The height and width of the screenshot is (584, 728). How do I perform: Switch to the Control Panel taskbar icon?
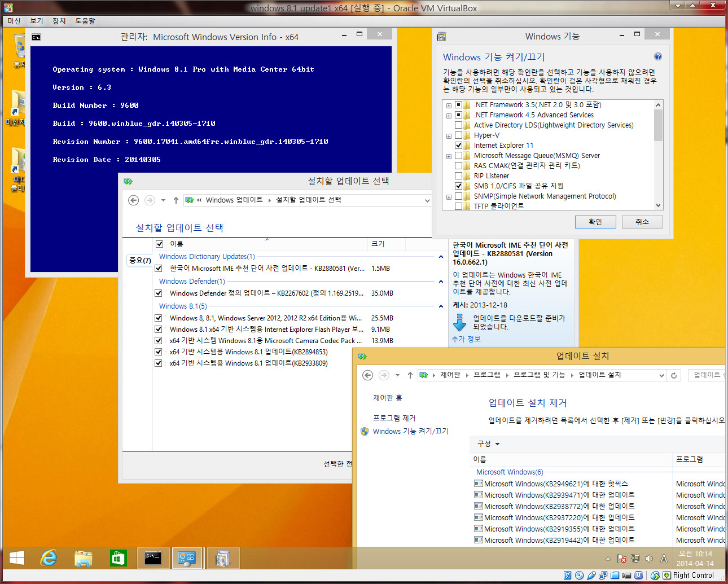point(187,558)
